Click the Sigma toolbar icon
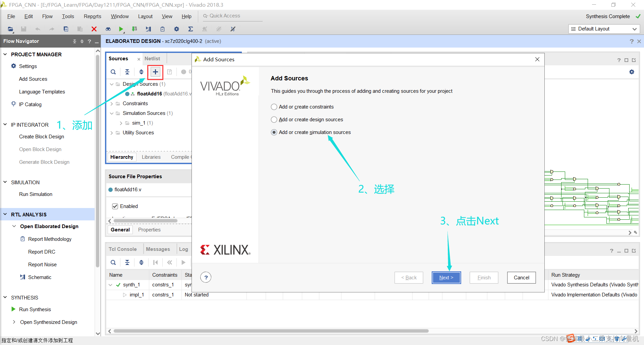 (191, 29)
